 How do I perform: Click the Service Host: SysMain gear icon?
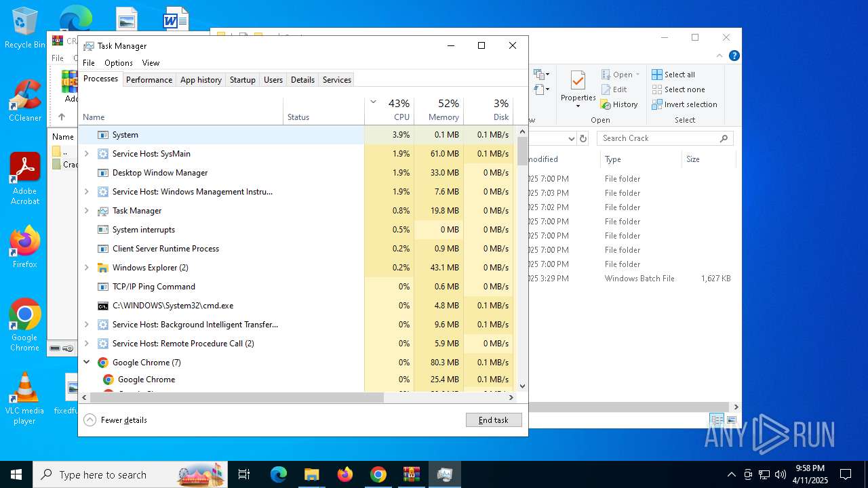[x=103, y=154]
